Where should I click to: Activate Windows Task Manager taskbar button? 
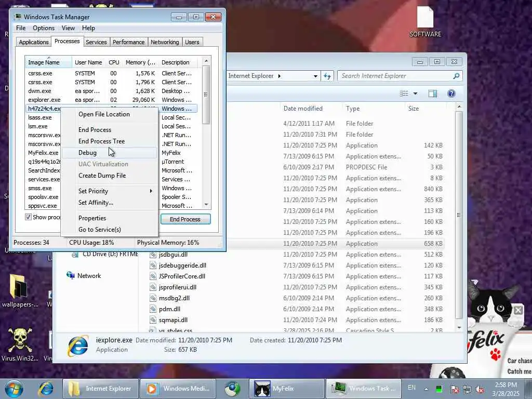click(363, 389)
